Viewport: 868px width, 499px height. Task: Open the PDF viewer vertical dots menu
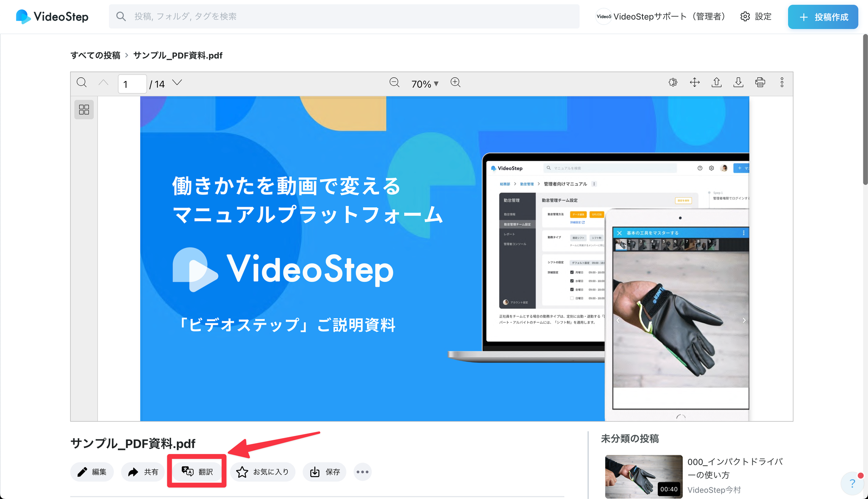click(782, 83)
